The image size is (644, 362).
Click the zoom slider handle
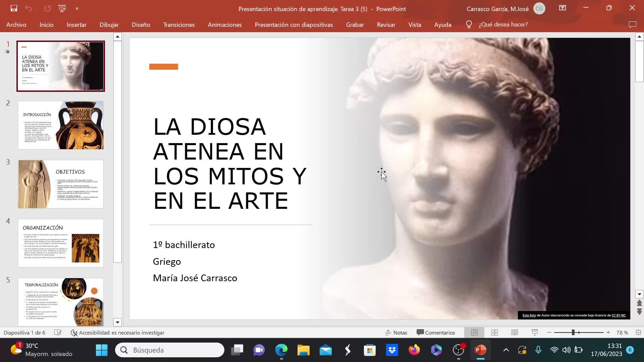[573, 333]
